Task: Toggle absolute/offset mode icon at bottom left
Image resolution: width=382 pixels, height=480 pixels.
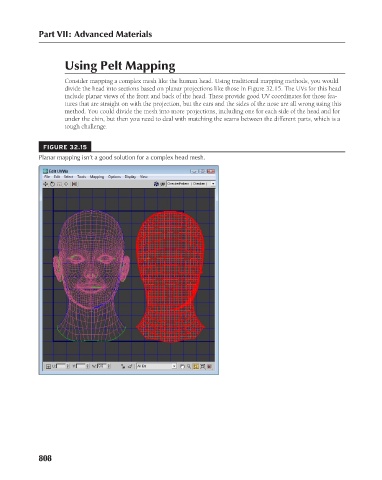Action: click(48, 366)
